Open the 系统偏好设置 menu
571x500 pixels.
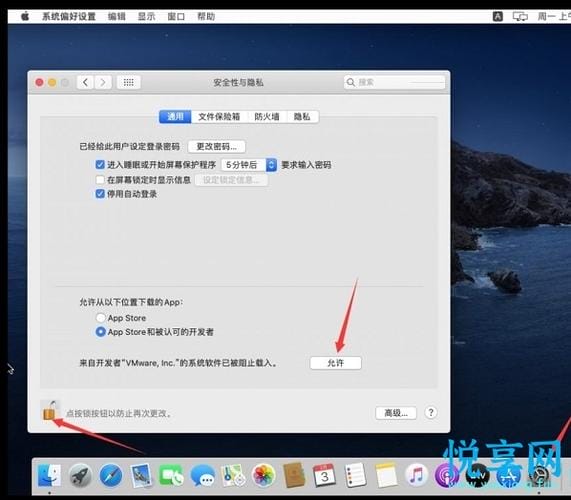click(x=69, y=16)
